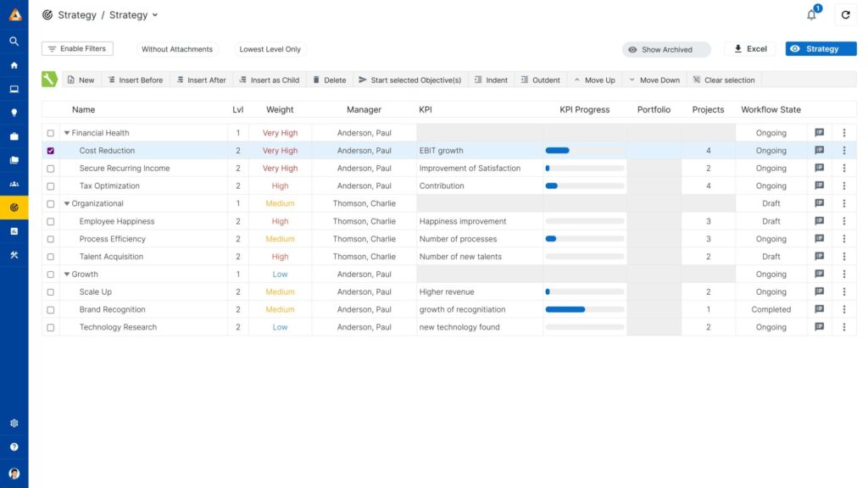Click Enable Filters button
This screenshot has height=488, width=868.
tap(77, 48)
